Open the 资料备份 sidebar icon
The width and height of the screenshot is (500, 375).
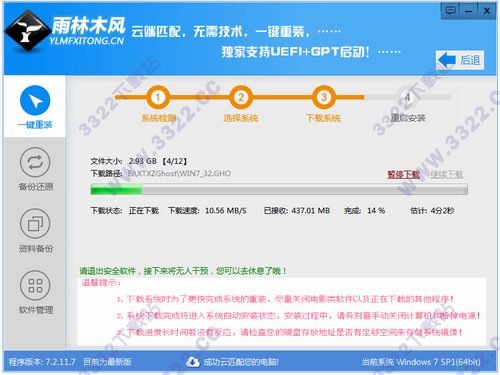click(35, 224)
